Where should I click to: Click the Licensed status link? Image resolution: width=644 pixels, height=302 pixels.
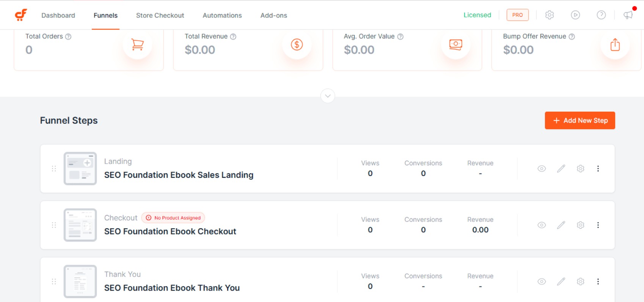click(477, 15)
